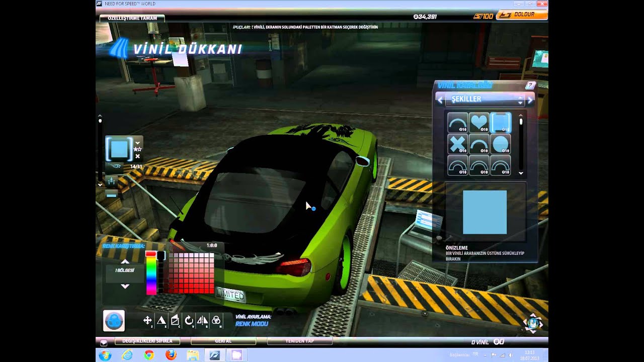
Task: Select the mirror flip vinyl tool
Action: (x=202, y=320)
